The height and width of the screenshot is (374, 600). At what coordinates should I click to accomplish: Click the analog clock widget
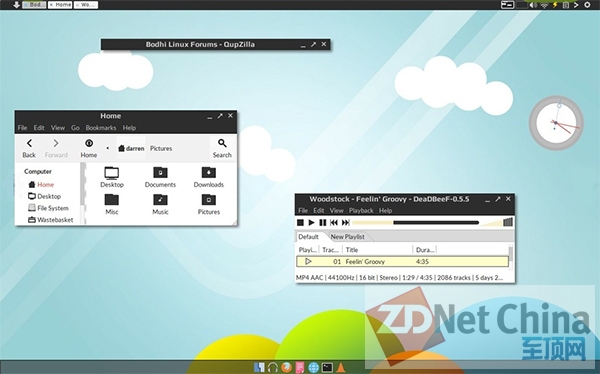[x=556, y=123]
